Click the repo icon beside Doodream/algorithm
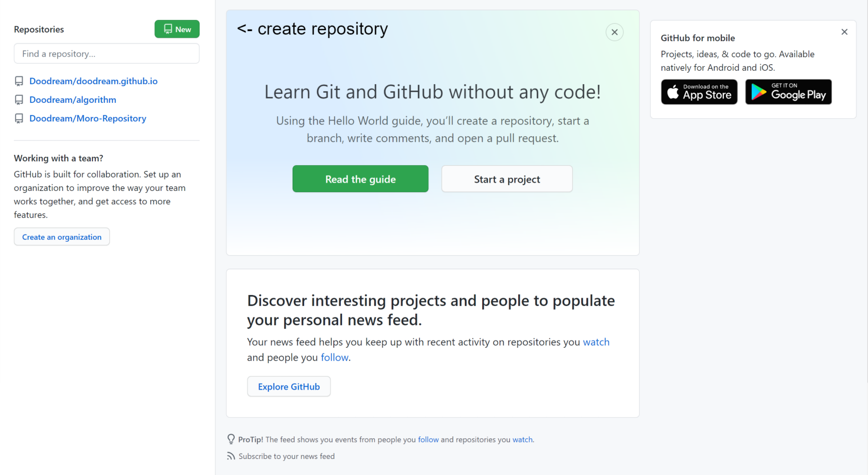868x475 pixels. pos(19,100)
